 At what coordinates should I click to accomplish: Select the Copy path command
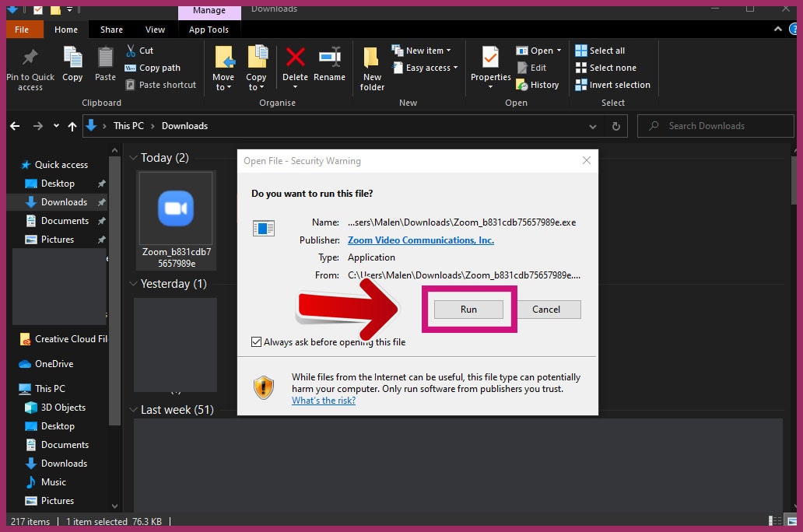[152, 68]
